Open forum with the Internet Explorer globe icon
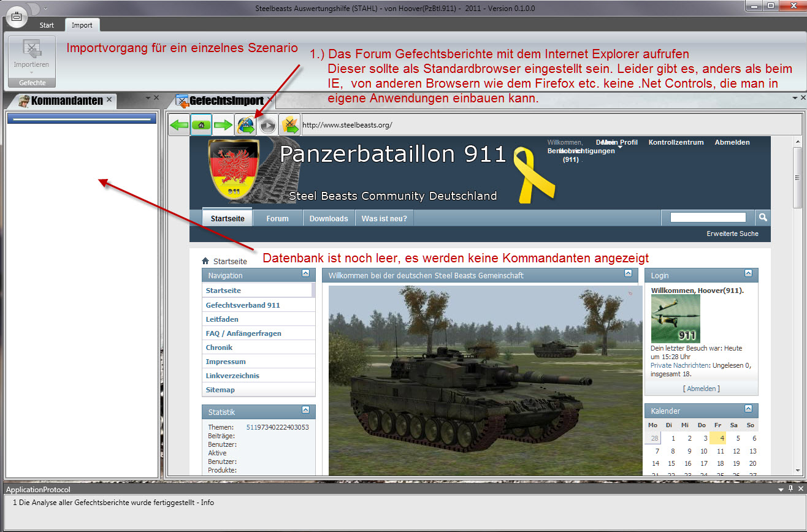Screen dimensions: 807x532 point(245,125)
